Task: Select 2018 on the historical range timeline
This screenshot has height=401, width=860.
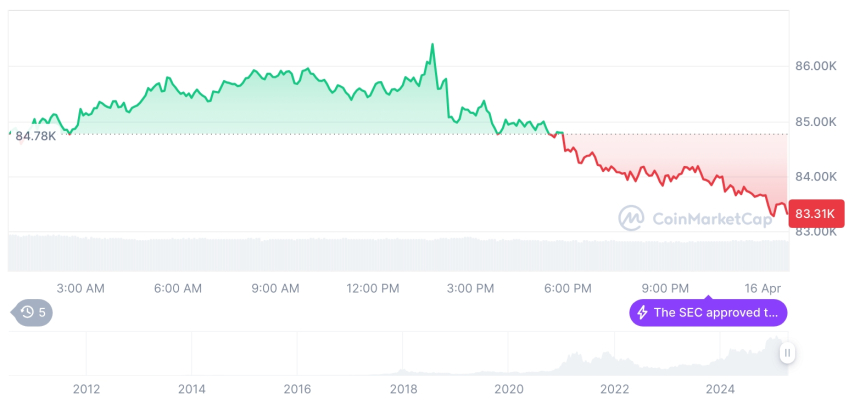Action: (403, 389)
